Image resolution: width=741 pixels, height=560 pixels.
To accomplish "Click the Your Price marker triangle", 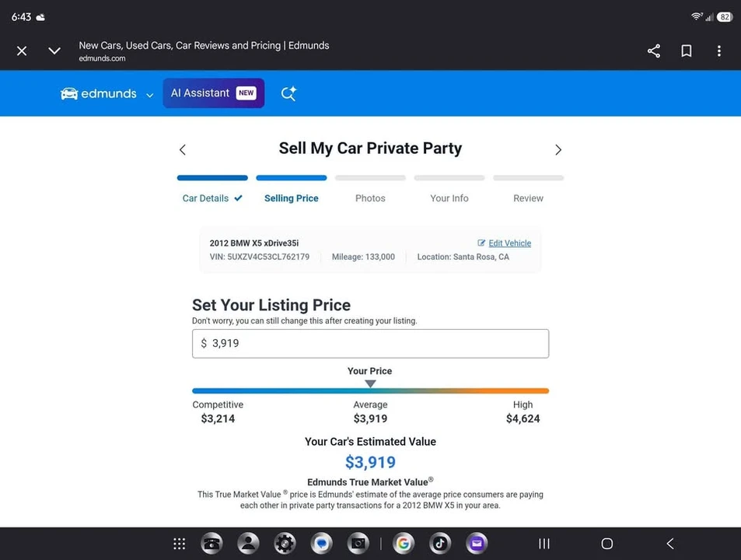I will coord(370,383).
